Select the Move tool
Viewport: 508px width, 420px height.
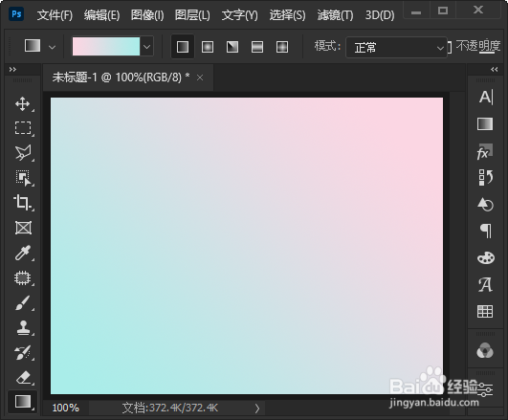[x=23, y=103]
